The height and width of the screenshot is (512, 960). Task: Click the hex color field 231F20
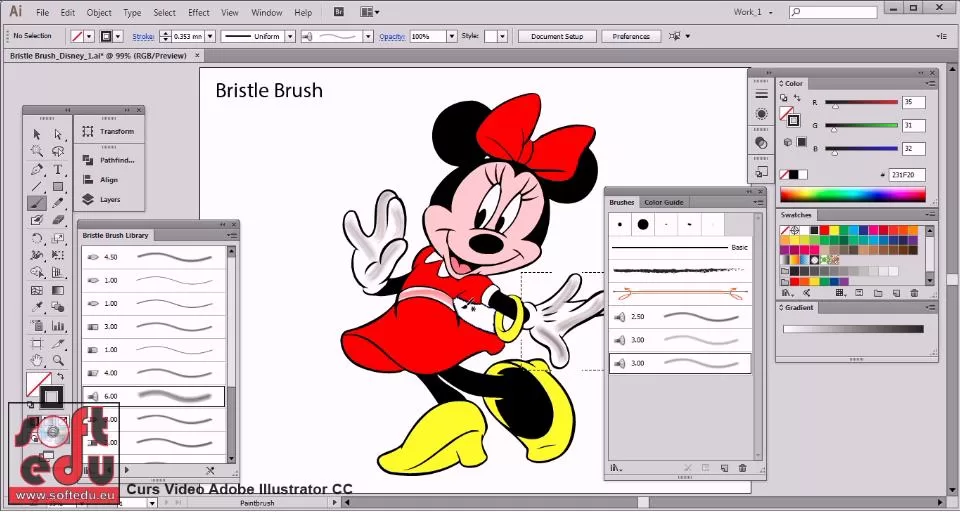(x=907, y=175)
